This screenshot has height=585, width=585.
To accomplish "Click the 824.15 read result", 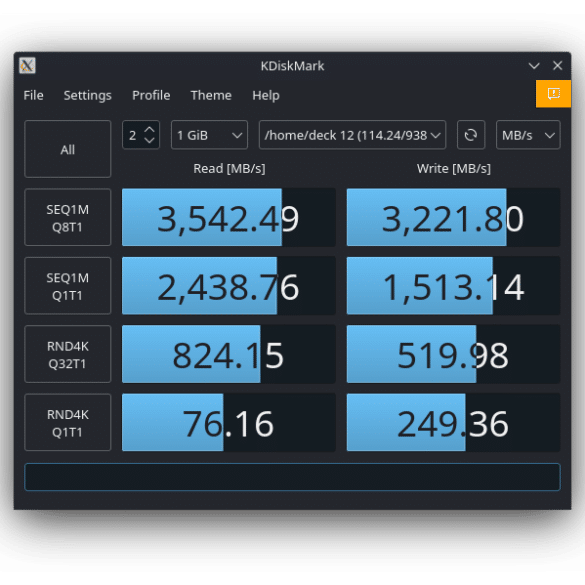I will (x=229, y=354).
